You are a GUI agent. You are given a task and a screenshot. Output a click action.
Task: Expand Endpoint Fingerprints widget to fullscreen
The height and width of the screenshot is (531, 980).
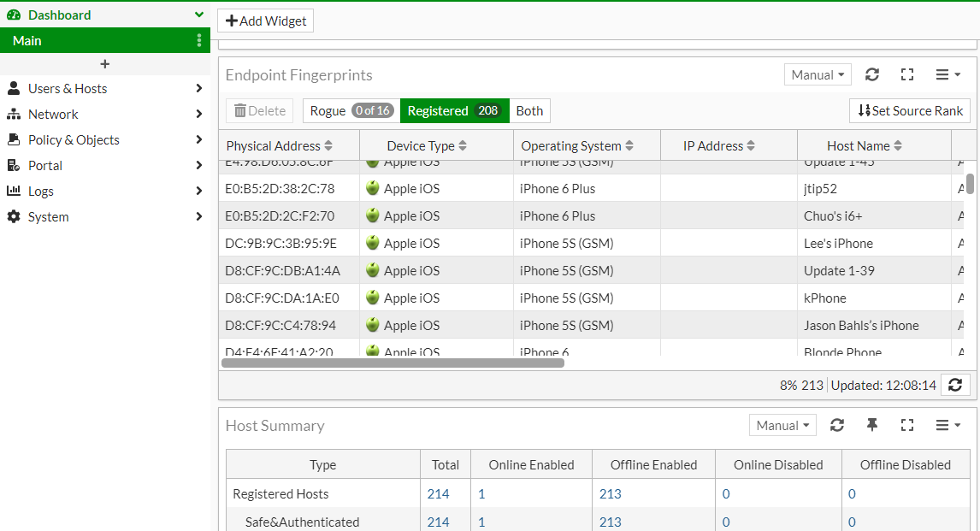click(x=907, y=75)
